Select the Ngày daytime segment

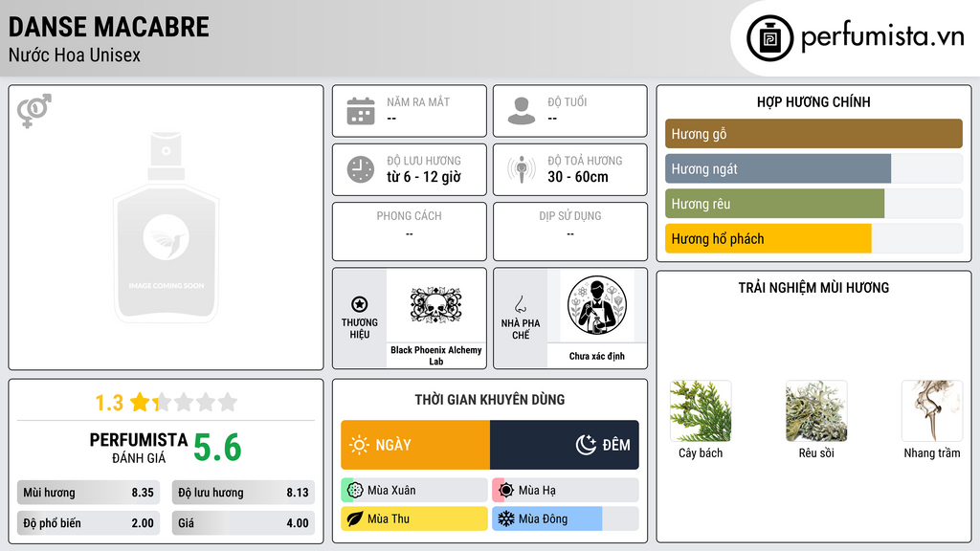point(415,445)
